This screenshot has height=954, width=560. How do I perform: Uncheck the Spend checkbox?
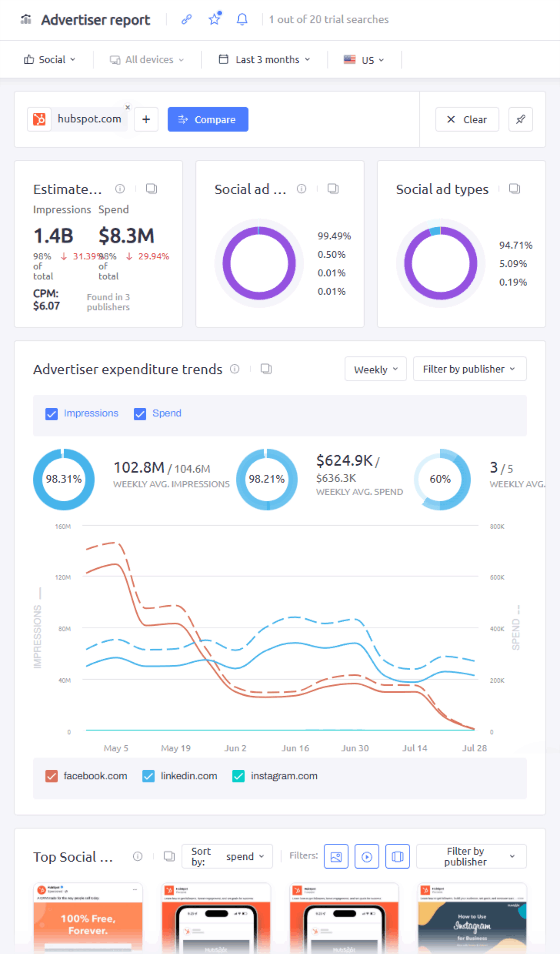pos(140,414)
